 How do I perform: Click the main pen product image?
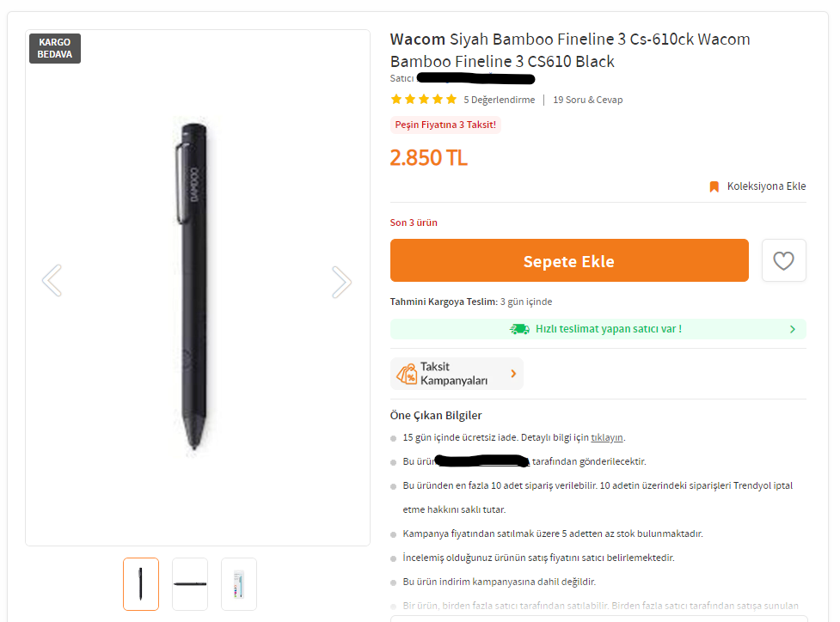coord(192,286)
